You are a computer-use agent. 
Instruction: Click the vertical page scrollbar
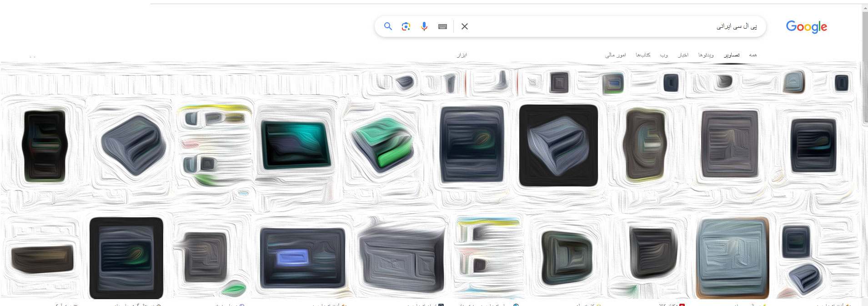coord(864,68)
